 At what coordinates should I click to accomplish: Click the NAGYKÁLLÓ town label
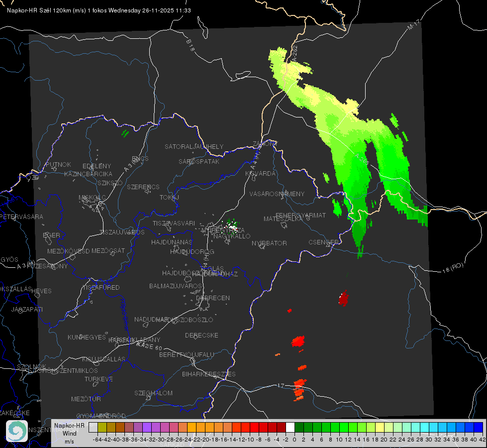click(232, 236)
